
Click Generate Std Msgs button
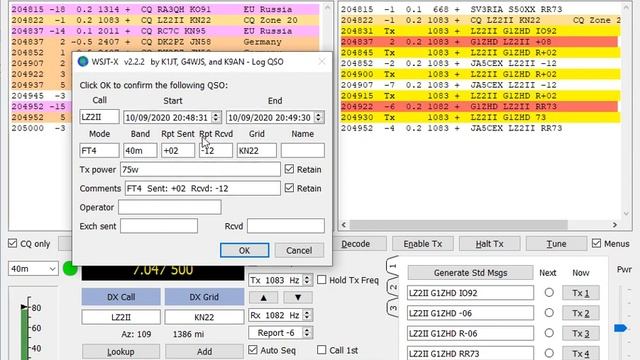(470, 273)
